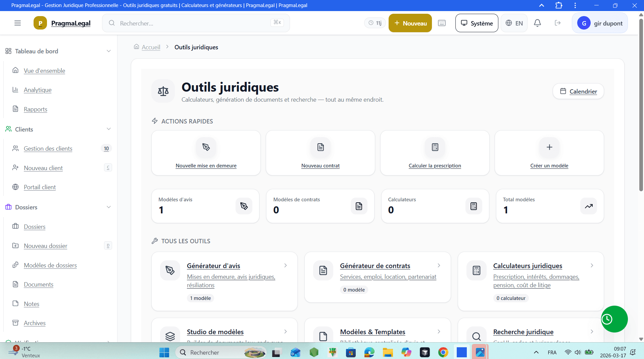Click the pen icon in Nouvelle mise en demeure card

206,147
